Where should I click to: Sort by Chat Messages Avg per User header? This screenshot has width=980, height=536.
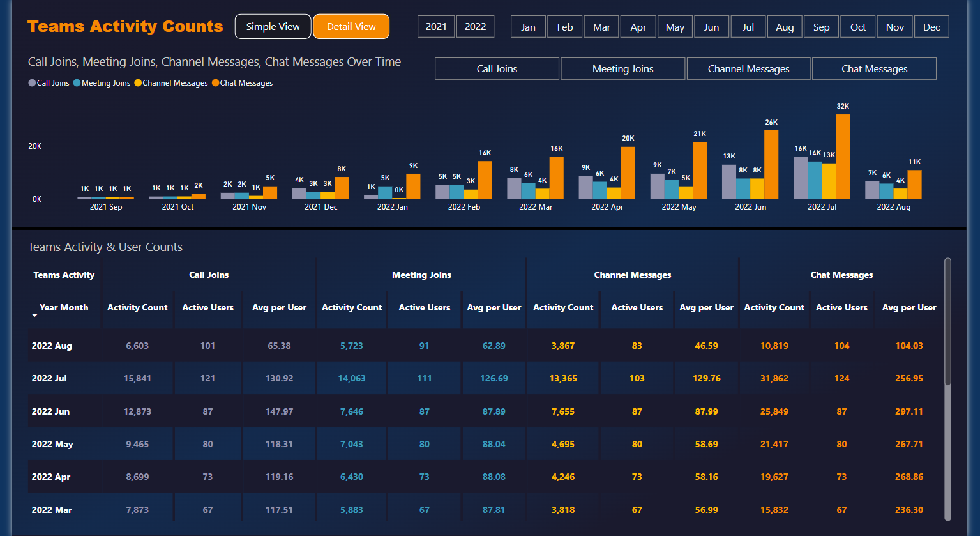[909, 307]
